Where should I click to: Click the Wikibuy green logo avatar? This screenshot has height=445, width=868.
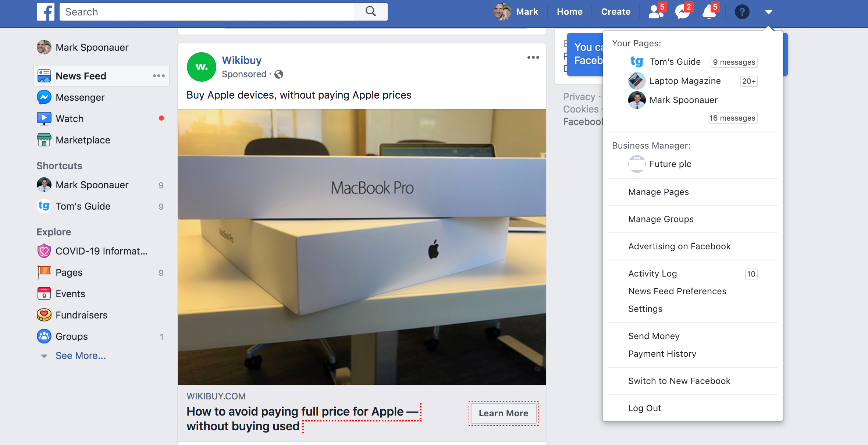point(201,67)
